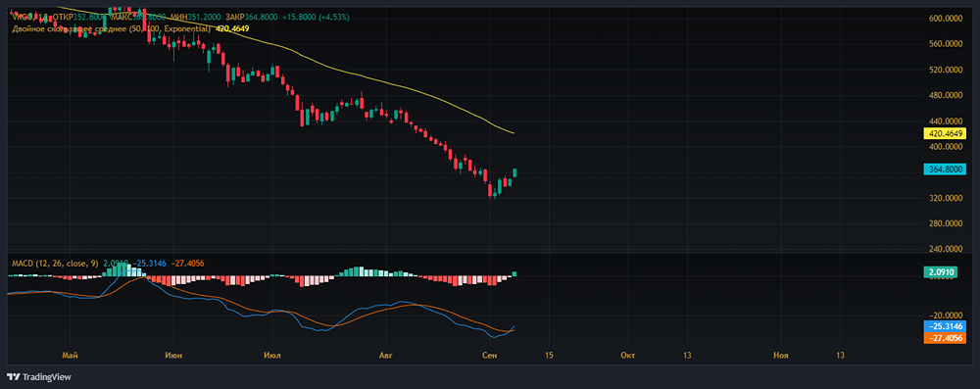The width and height of the screenshot is (980, 389).
Task: Click the 13 date label following Ноя
Action: pos(840,356)
